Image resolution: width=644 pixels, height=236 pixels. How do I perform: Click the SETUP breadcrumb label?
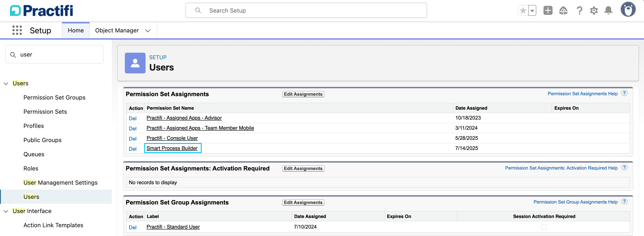pyautogui.click(x=158, y=57)
